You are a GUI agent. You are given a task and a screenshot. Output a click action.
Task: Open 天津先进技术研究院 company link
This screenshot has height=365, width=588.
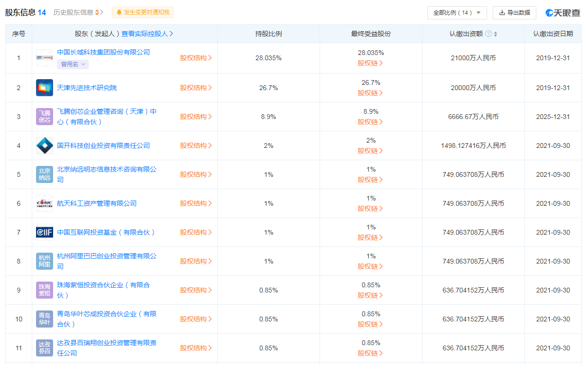pos(87,88)
